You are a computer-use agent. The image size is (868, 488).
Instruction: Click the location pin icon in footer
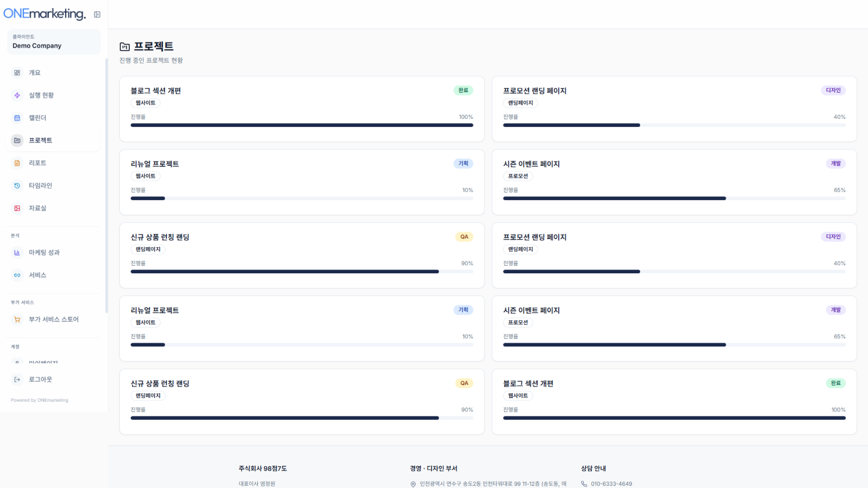(413, 484)
